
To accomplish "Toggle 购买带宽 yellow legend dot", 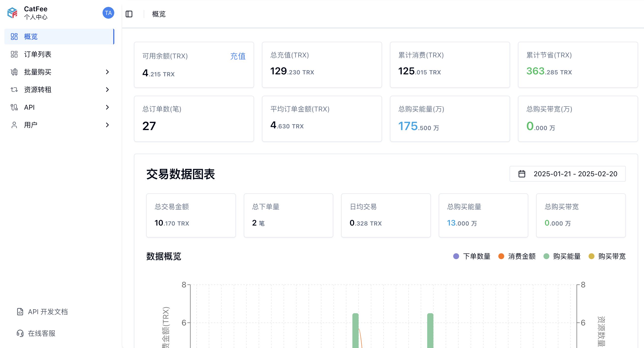I will pyautogui.click(x=591, y=256).
